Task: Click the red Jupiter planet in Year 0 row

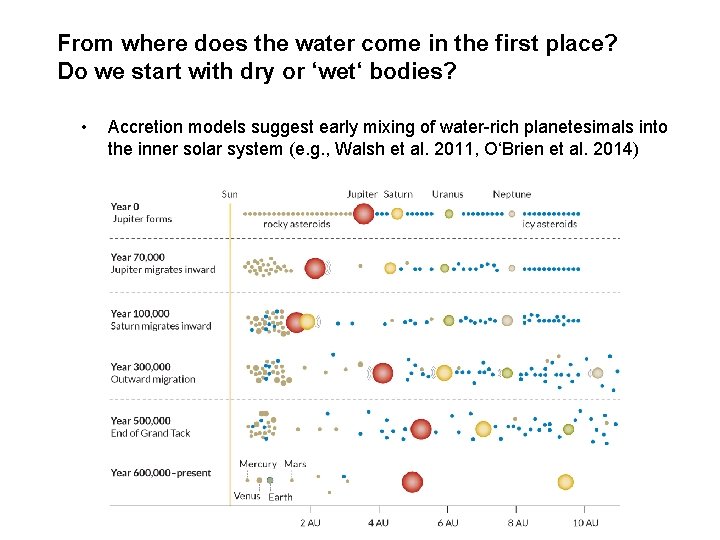Action: (363, 213)
